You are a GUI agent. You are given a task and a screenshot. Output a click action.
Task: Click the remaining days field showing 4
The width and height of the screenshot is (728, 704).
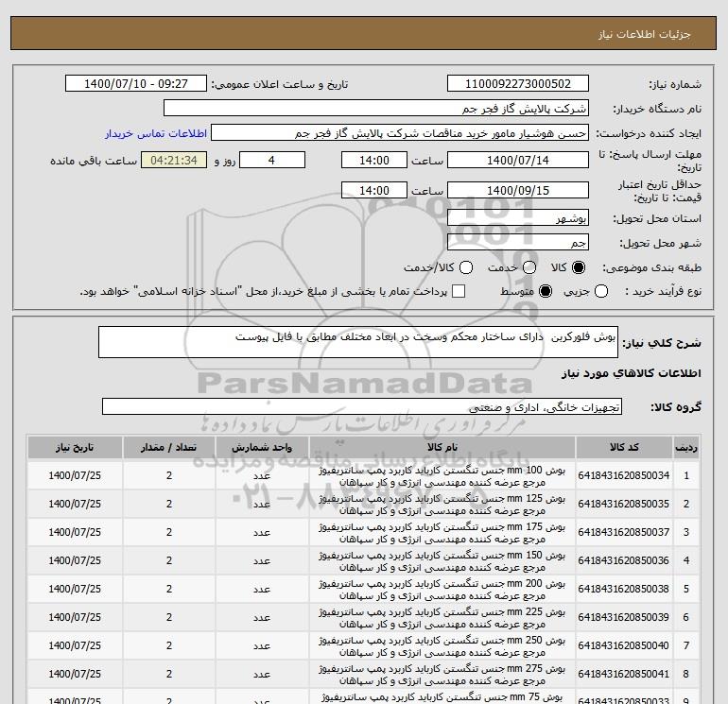tap(271, 160)
